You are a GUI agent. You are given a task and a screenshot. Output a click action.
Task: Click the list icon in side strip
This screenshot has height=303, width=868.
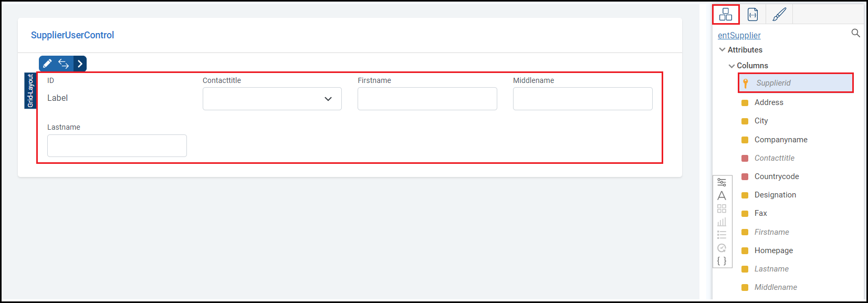(x=722, y=235)
